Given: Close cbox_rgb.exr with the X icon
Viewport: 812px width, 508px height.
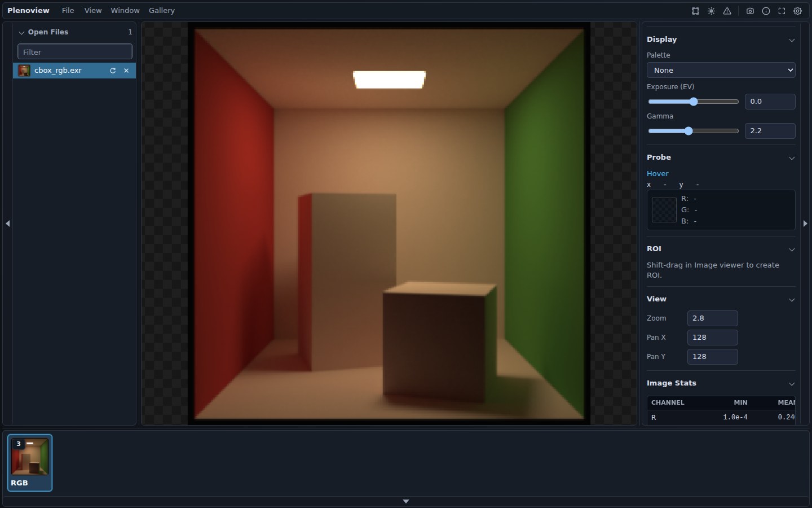Looking at the screenshot, I should tap(126, 71).
